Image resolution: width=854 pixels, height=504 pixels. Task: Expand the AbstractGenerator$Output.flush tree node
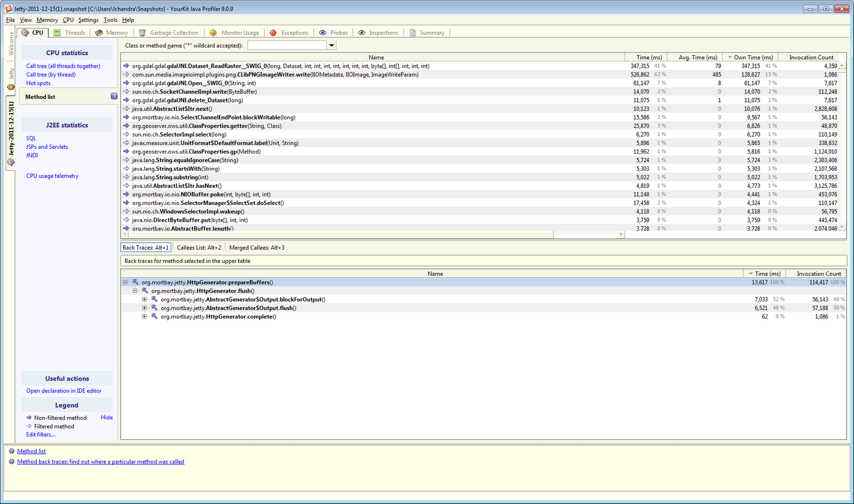[x=145, y=308]
